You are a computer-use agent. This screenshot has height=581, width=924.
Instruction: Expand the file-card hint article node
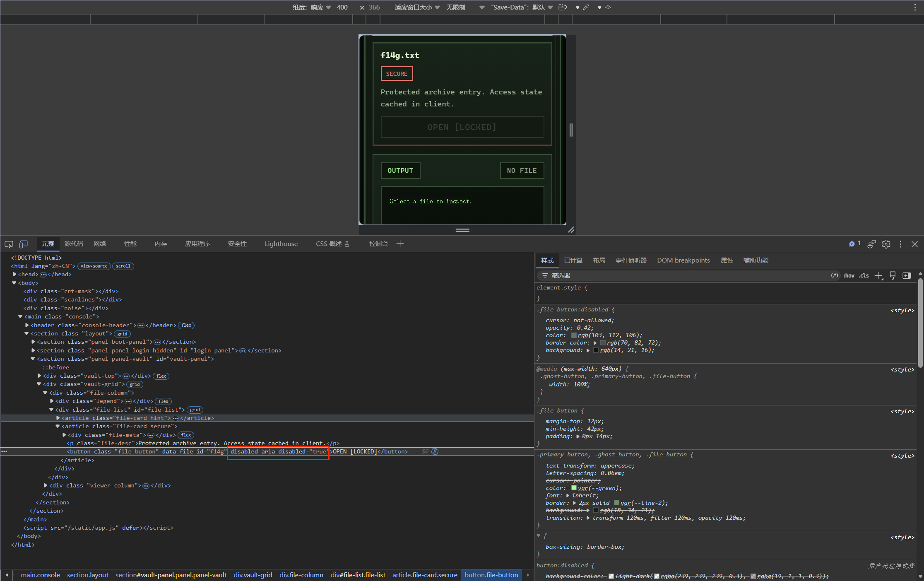(x=58, y=418)
